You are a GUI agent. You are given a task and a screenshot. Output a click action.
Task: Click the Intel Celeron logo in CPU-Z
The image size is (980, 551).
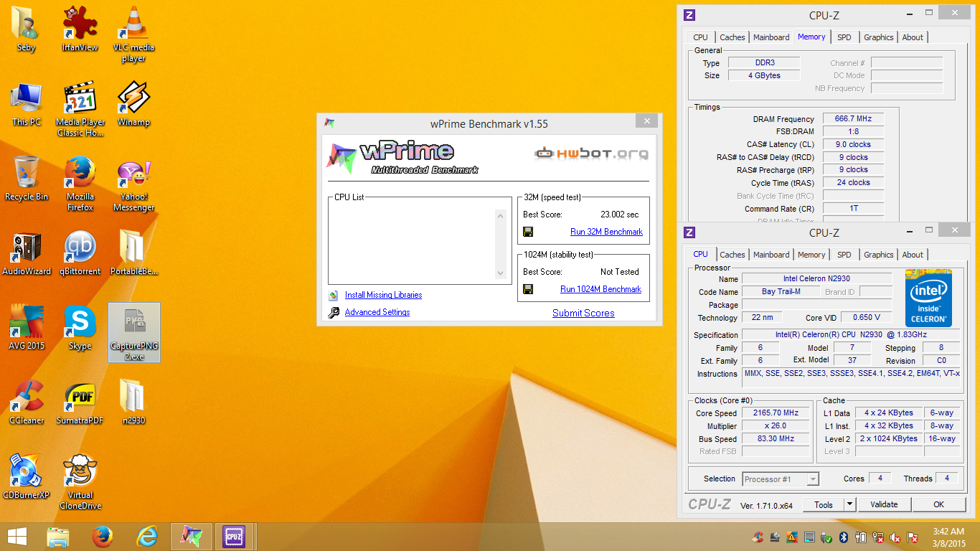pyautogui.click(x=928, y=298)
